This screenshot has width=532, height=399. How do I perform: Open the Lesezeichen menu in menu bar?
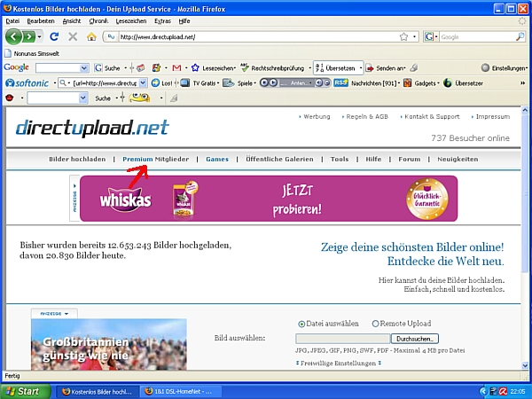point(130,20)
